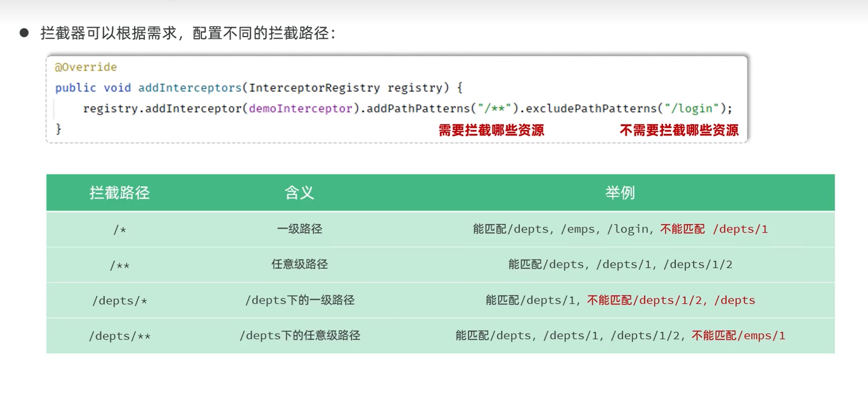Select the /* path cell
Screen dimensions: 868x393
pyautogui.click(x=120, y=229)
